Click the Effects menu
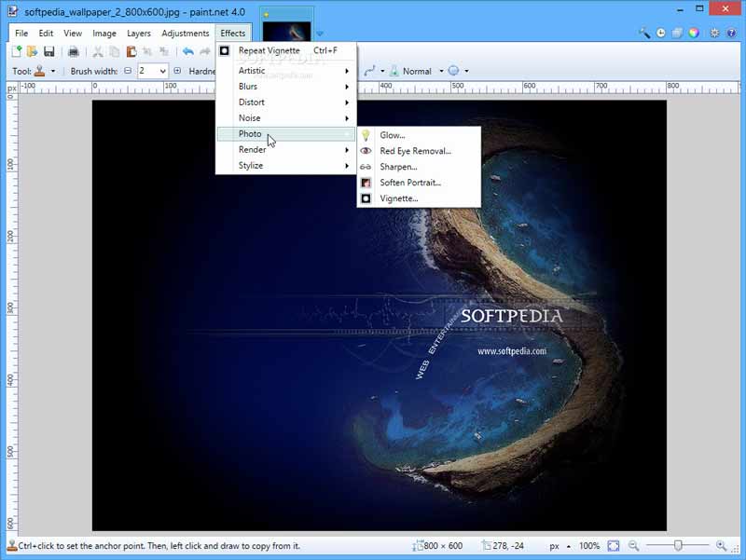Viewport: 746px width, 560px height. [233, 34]
